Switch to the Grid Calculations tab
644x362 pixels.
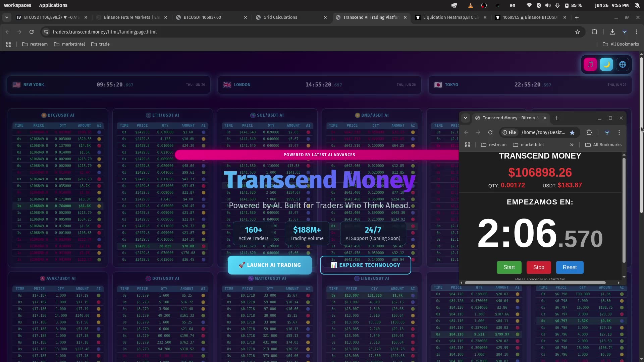(291, 17)
